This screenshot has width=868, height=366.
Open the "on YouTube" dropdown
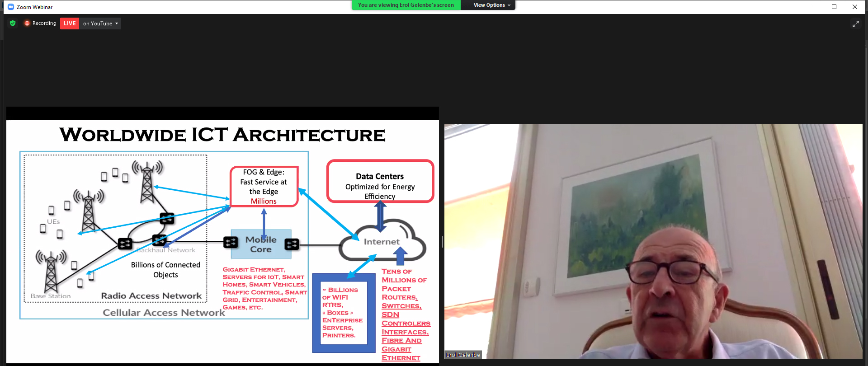tap(100, 23)
